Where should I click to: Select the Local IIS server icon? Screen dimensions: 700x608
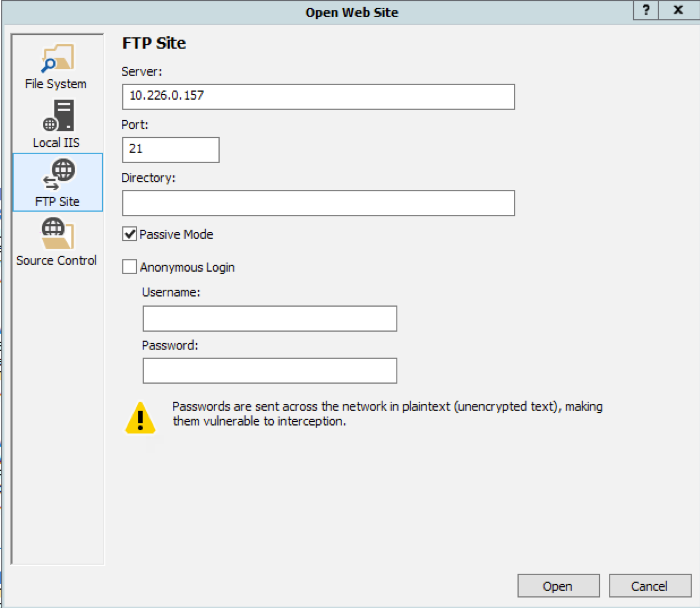(56, 118)
